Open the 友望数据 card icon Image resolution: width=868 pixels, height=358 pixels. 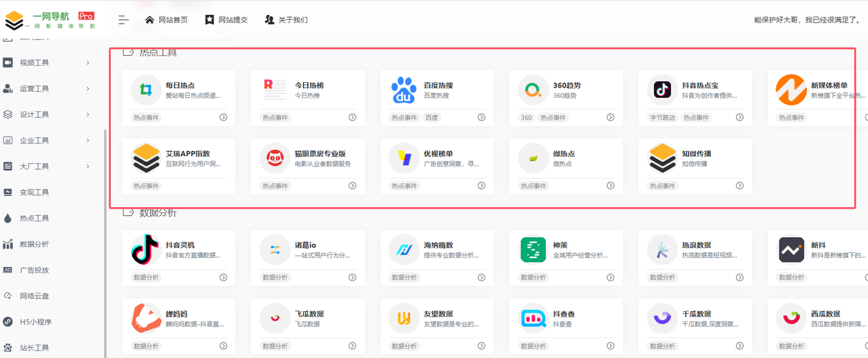[x=404, y=319]
